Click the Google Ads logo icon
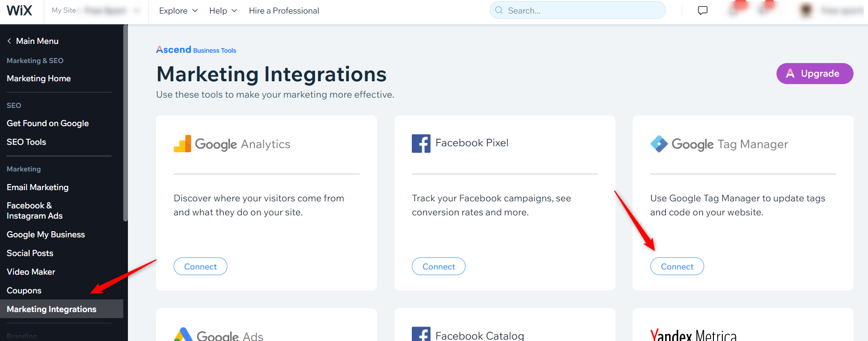Image resolution: width=868 pixels, height=341 pixels. (x=183, y=334)
